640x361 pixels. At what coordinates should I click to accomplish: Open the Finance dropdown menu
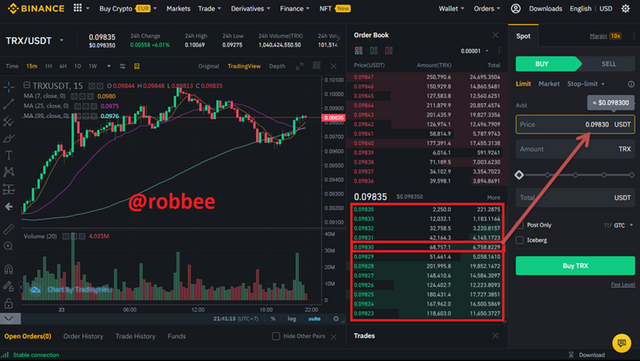pos(294,9)
